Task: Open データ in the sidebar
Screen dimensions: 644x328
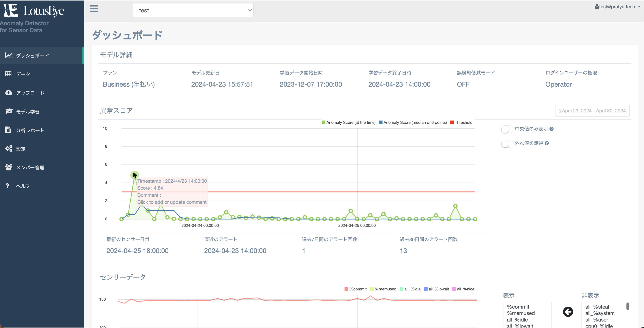Action: tap(42, 74)
